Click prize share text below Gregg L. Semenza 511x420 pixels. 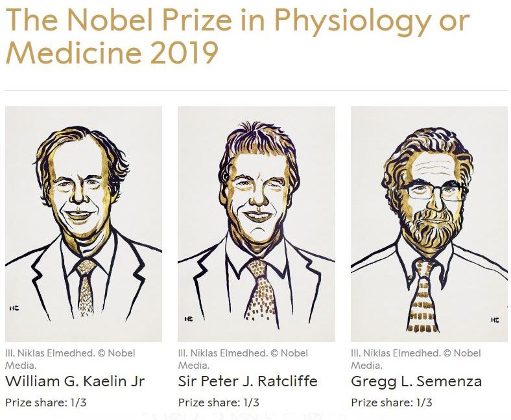pyautogui.click(x=392, y=402)
